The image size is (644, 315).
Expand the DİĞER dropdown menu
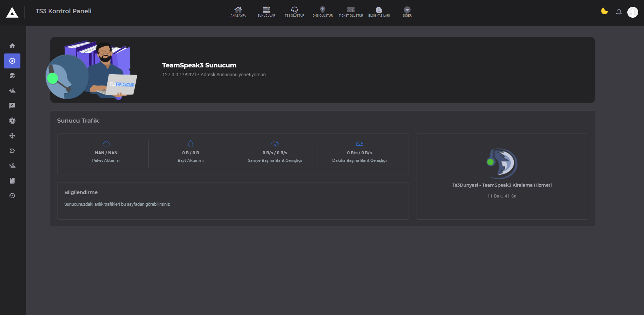tap(407, 12)
